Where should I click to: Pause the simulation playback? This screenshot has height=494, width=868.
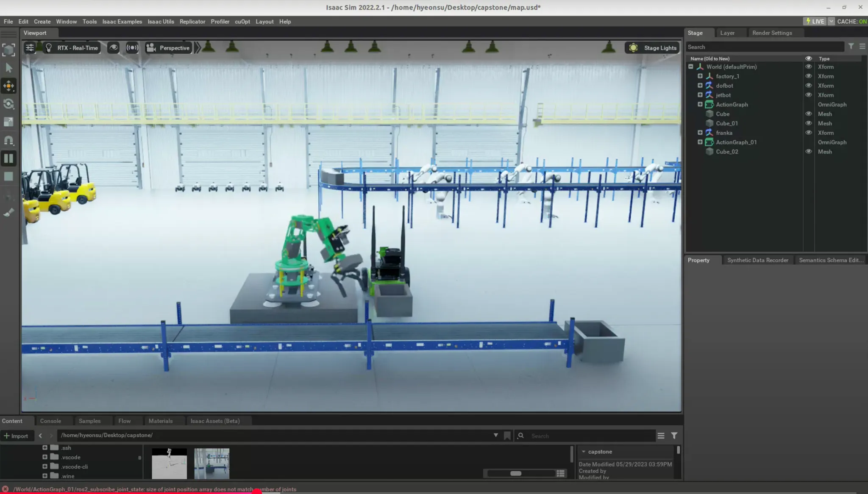(8, 158)
